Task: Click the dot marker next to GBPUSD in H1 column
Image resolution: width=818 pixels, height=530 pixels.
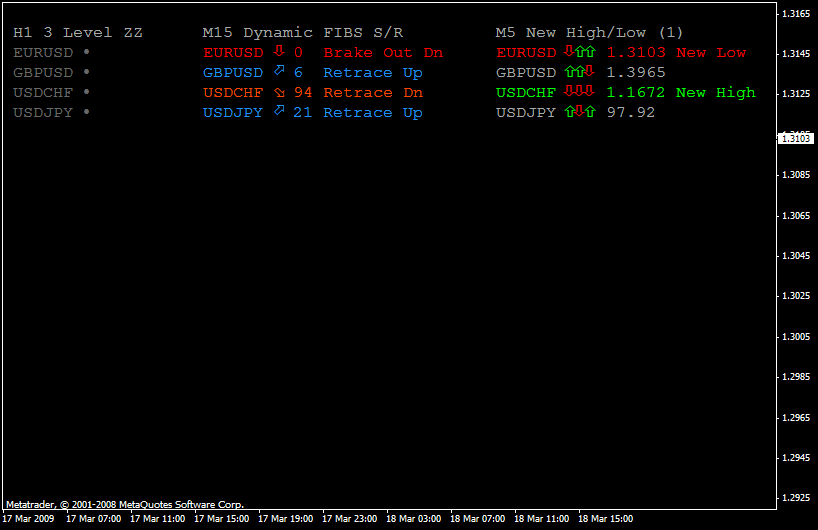Action: tap(86, 71)
